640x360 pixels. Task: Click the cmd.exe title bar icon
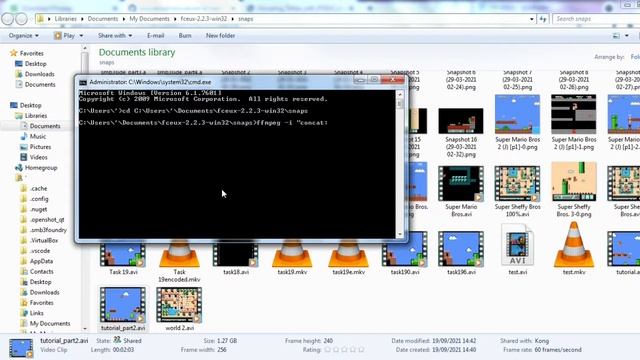click(x=83, y=82)
